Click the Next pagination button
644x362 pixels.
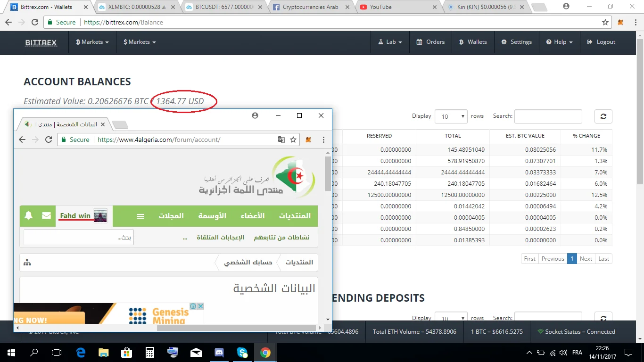(586, 258)
